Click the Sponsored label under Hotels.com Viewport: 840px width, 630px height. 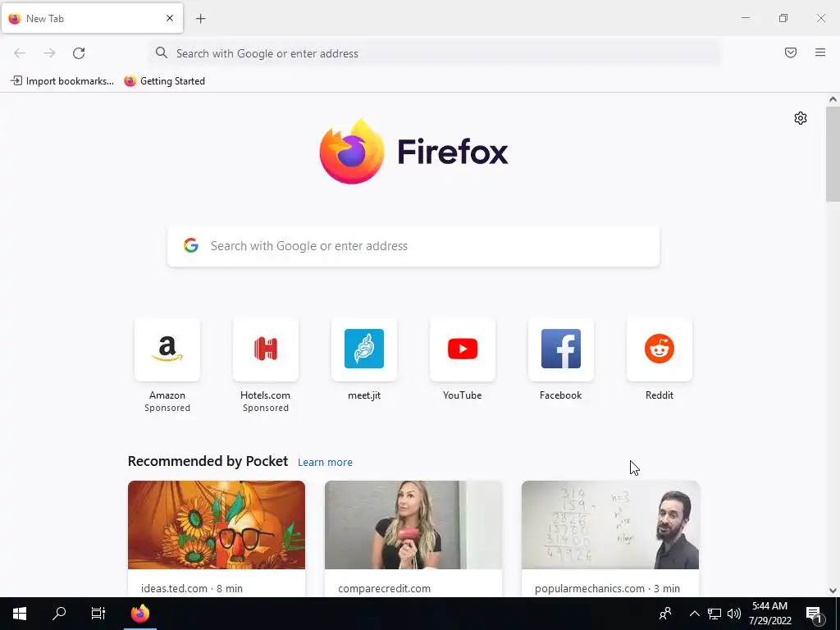(266, 408)
